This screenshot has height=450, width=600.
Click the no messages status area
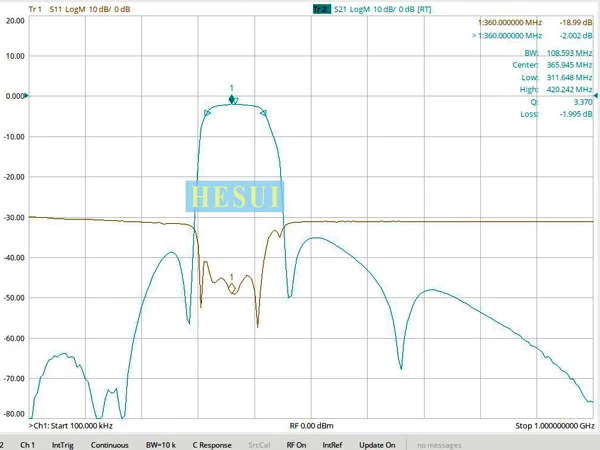click(x=439, y=445)
